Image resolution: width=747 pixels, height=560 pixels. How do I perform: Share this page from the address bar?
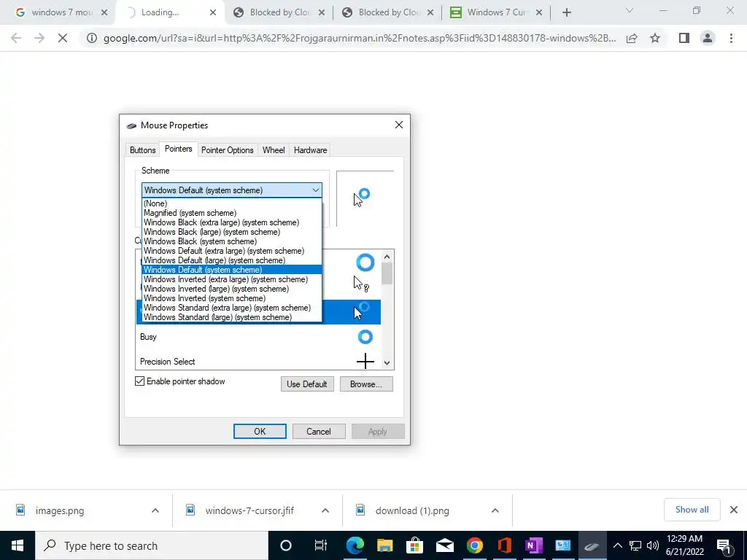pos(632,38)
